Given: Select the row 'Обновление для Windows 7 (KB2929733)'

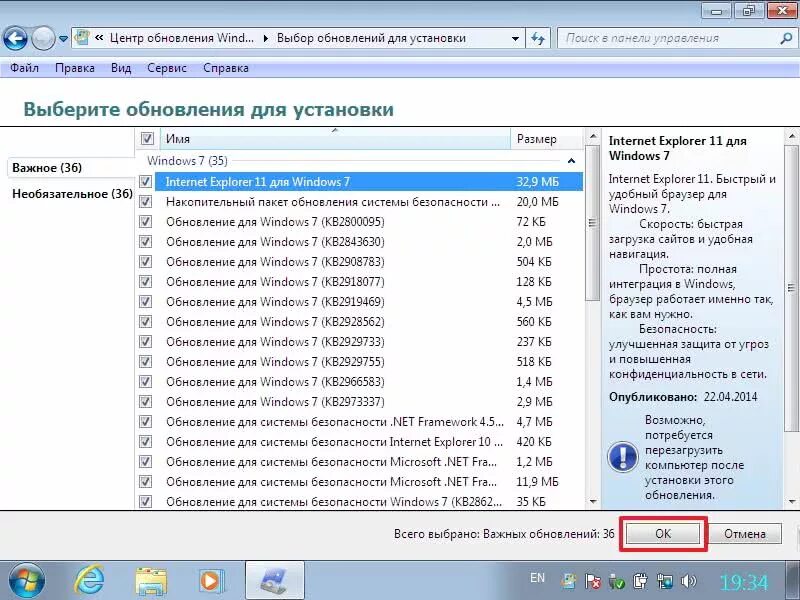Looking at the screenshot, I should point(368,342).
